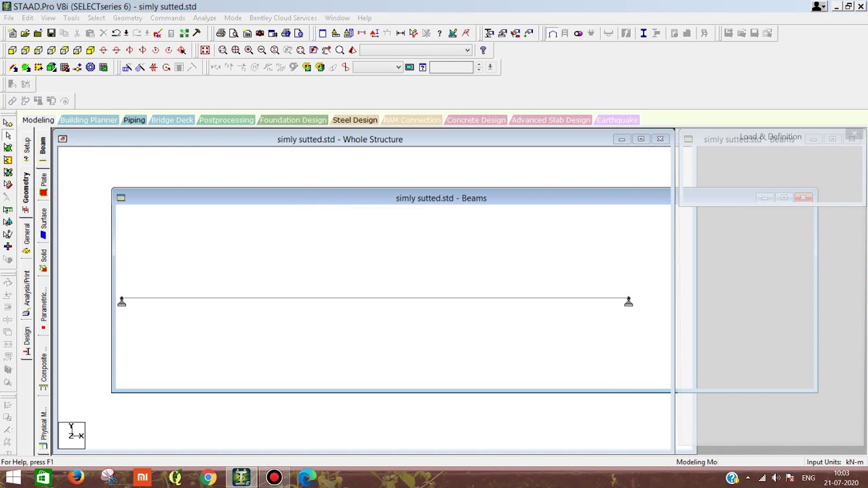Open the blue snowflake circular generation icon
Screen dimensions: 868x488
click(90, 67)
